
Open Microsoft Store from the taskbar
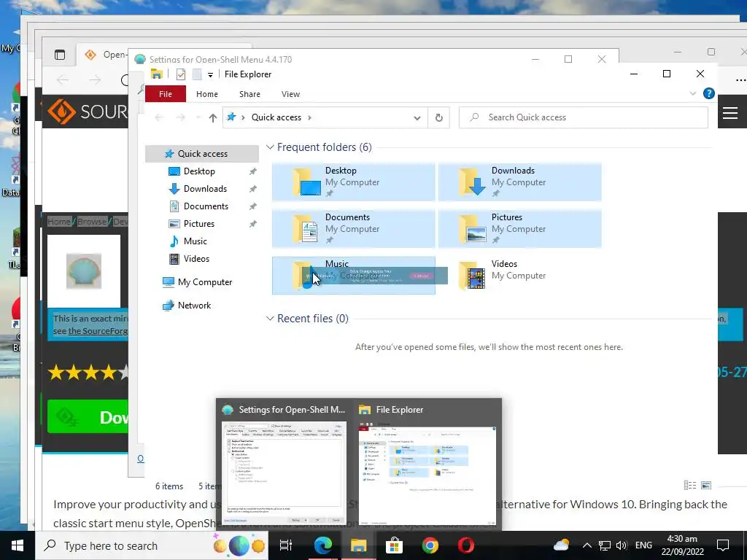(x=394, y=545)
